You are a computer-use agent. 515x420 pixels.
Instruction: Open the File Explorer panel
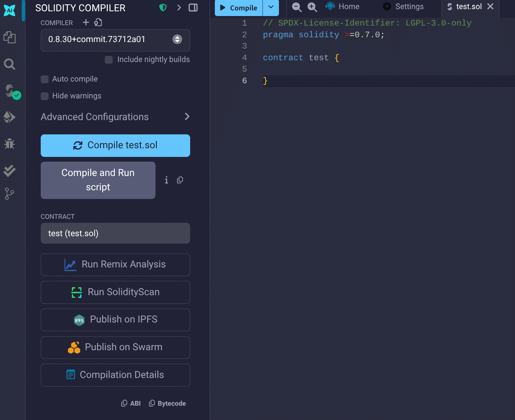[x=10, y=38]
